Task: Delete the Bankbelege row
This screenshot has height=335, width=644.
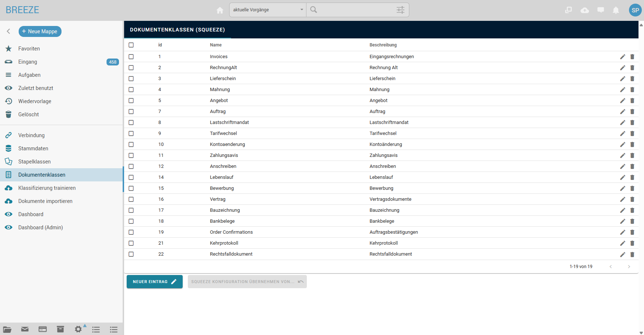Action: pos(632,221)
